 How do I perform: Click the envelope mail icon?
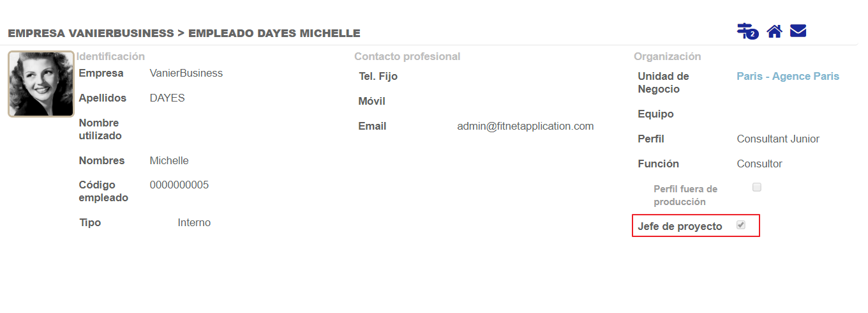(798, 30)
